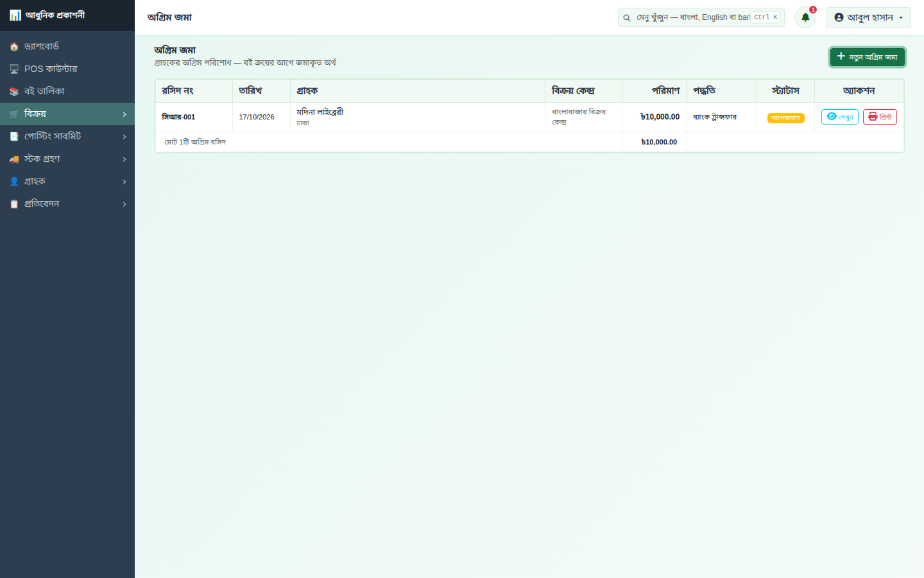Click the প্রতিবেদন clipboard icon
The width and height of the screenshot is (924, 578).
click(x=14, y=204)
